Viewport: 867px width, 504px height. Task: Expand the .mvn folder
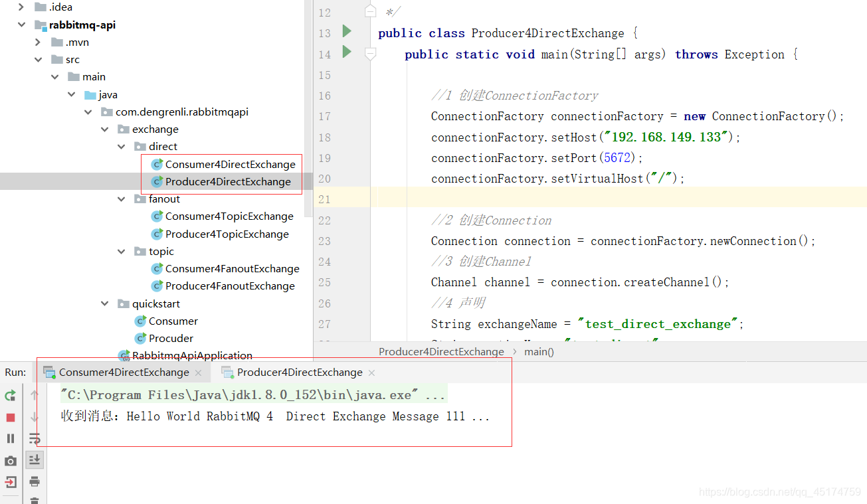tap(38, 42)
